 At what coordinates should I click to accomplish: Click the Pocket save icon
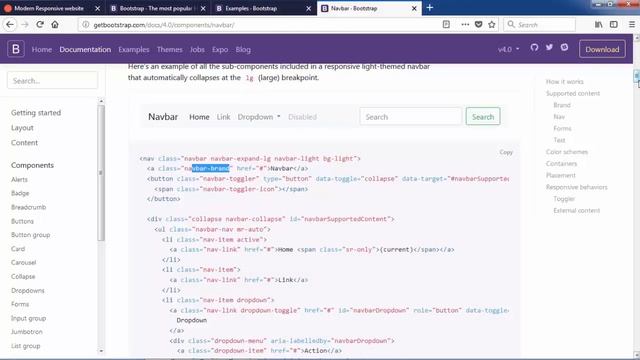pos(478,24)
